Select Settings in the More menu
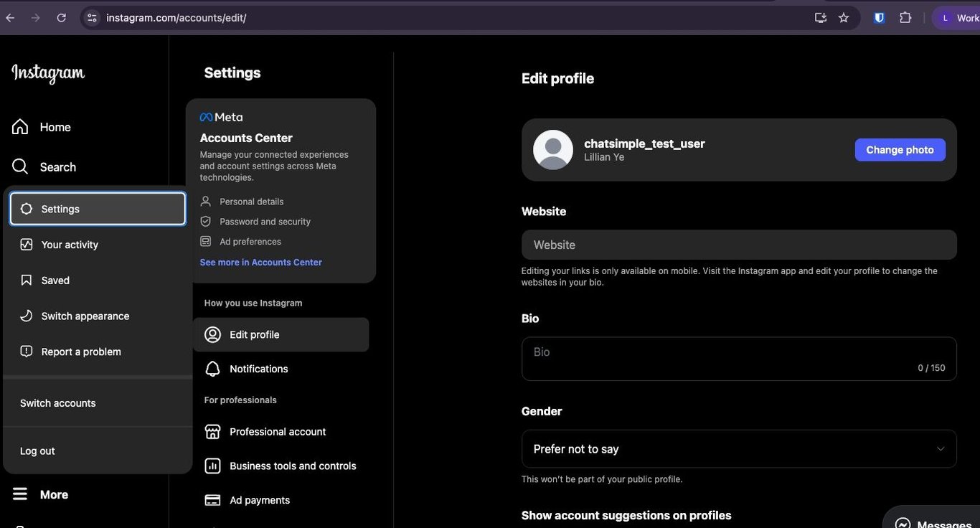980x528 pixels. [98, 209]
